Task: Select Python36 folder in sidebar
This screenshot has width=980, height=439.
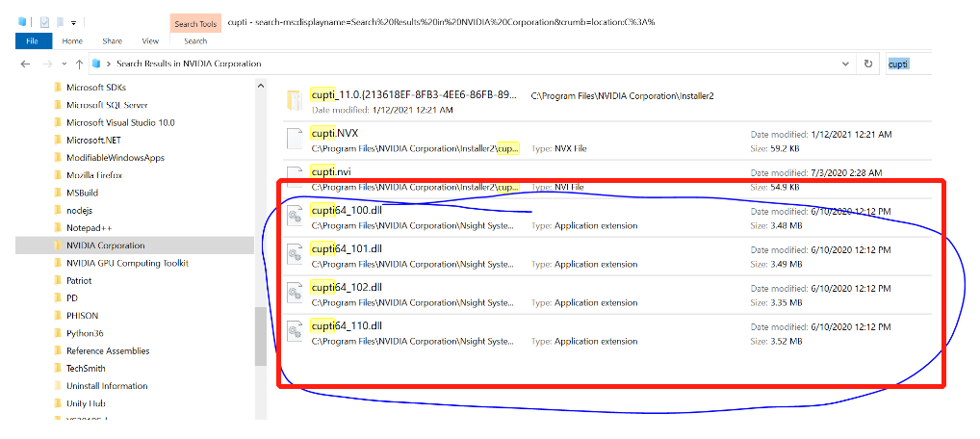Action: [85, 333]
